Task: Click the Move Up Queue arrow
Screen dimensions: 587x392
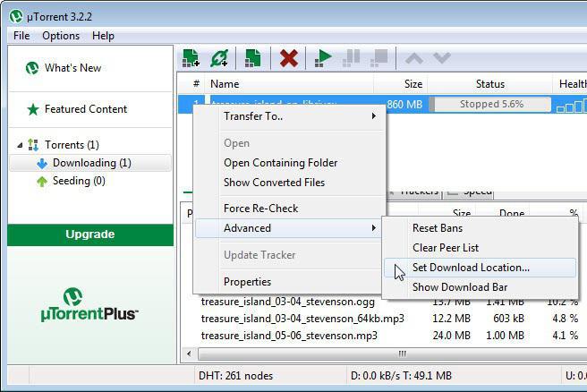Action: pyautogui.click(x=414, y=58)
